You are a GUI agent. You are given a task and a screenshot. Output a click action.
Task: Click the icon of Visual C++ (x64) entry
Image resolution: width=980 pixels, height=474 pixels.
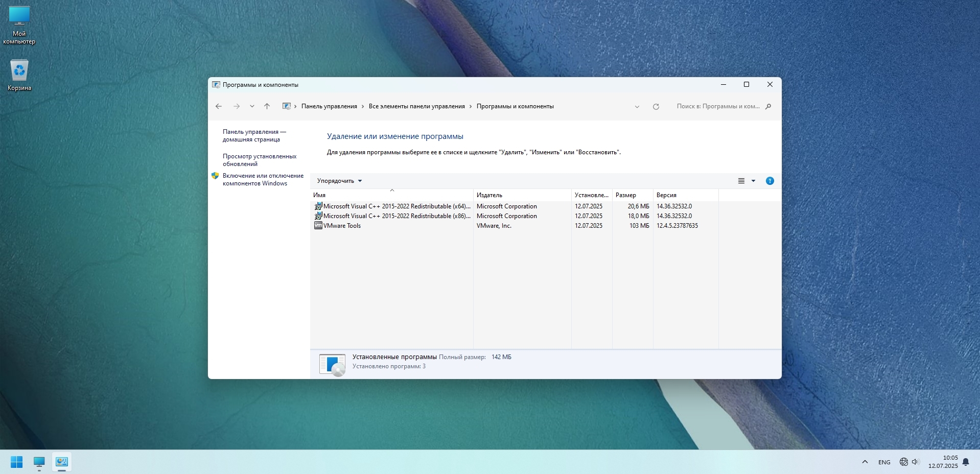(318, 206)
